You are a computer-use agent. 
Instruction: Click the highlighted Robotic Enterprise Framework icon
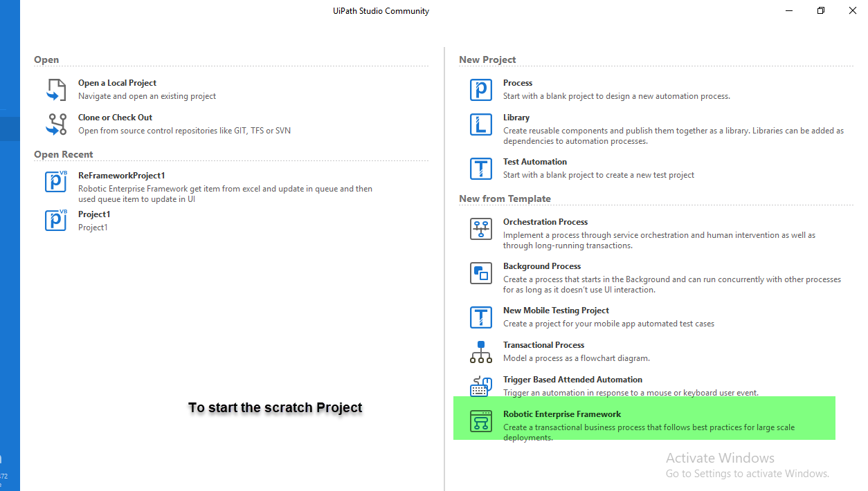480,420
